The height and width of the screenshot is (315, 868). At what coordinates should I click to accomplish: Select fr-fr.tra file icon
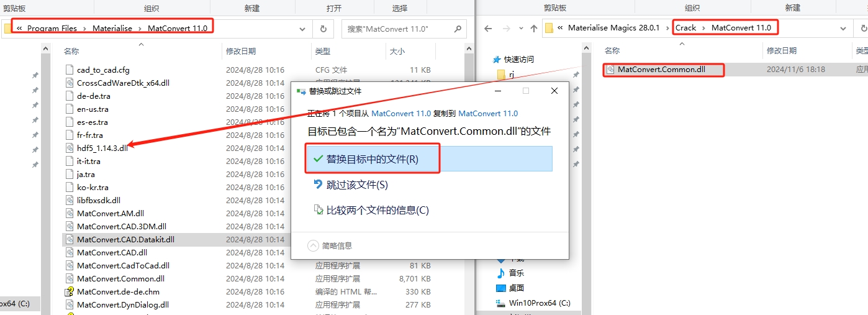click(x=70, y=135)
